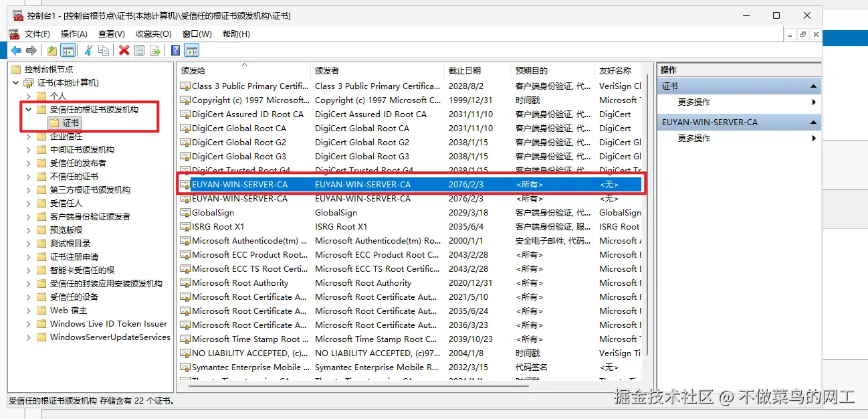
Task: Collapse the 证书 section in actions pane
Action: point(813,86)
